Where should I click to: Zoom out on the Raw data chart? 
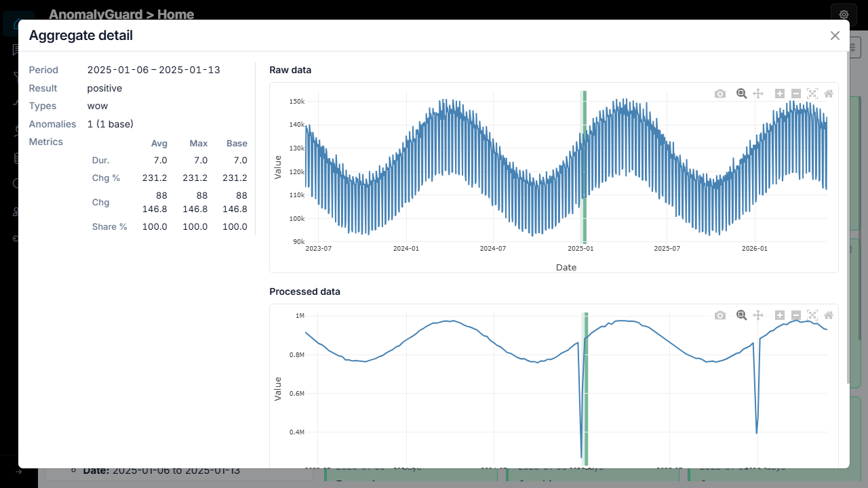(796, 94)
